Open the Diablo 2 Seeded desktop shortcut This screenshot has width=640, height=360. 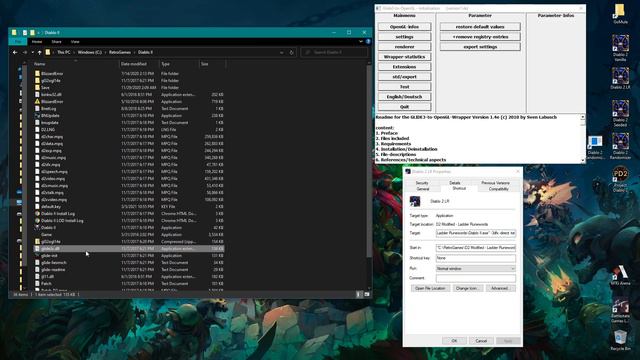tap(620, 113)
